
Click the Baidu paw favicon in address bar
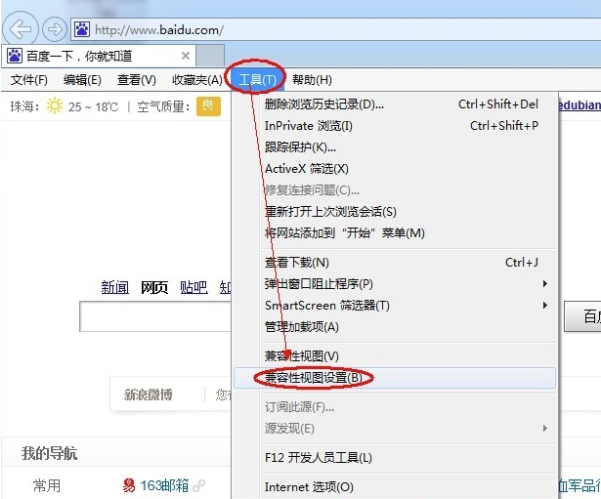[x=82, y=29]
